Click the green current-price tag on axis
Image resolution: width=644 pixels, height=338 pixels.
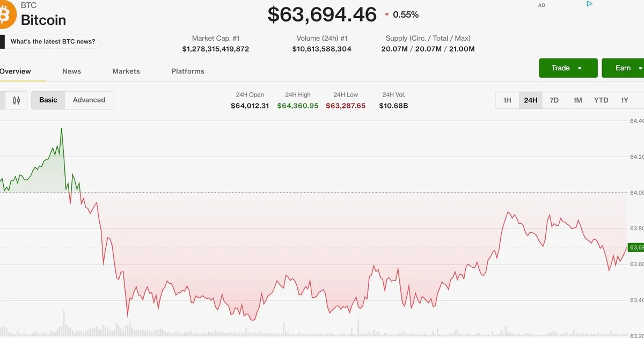(x=636, y=247)
